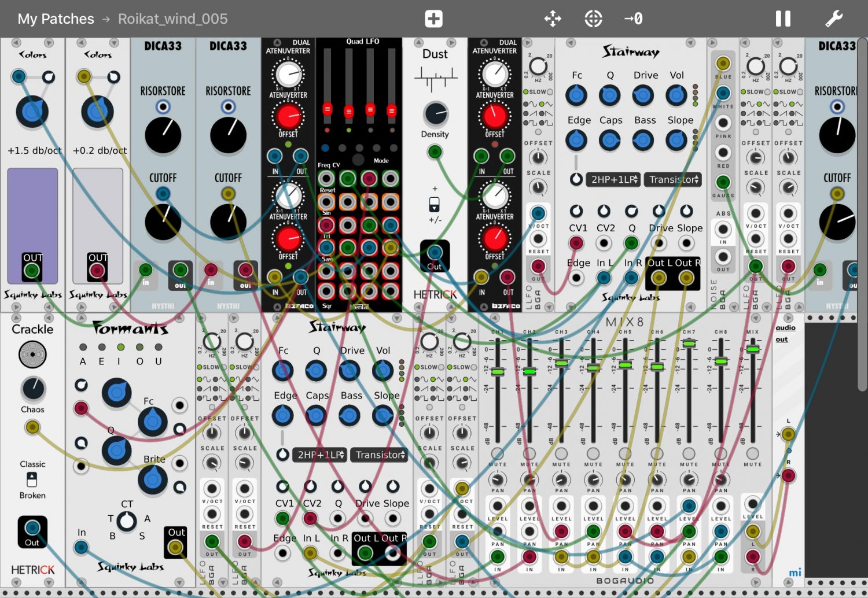Click the Crackle Chaos knob
Image resolution: width=868 pixels, height=598 pixels.
tap(33, 389)
